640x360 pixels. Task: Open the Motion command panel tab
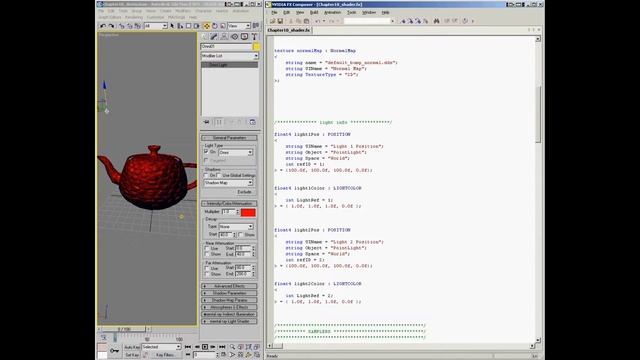click(234, 37)
